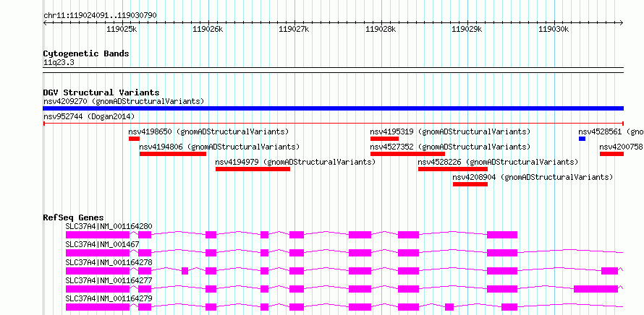Image resolution: width=644 pixels, height=315 pixels.
Task: Click the nsv952744 (Dogan2014) label
Action: pyautogui.click(x=89, y=117)
